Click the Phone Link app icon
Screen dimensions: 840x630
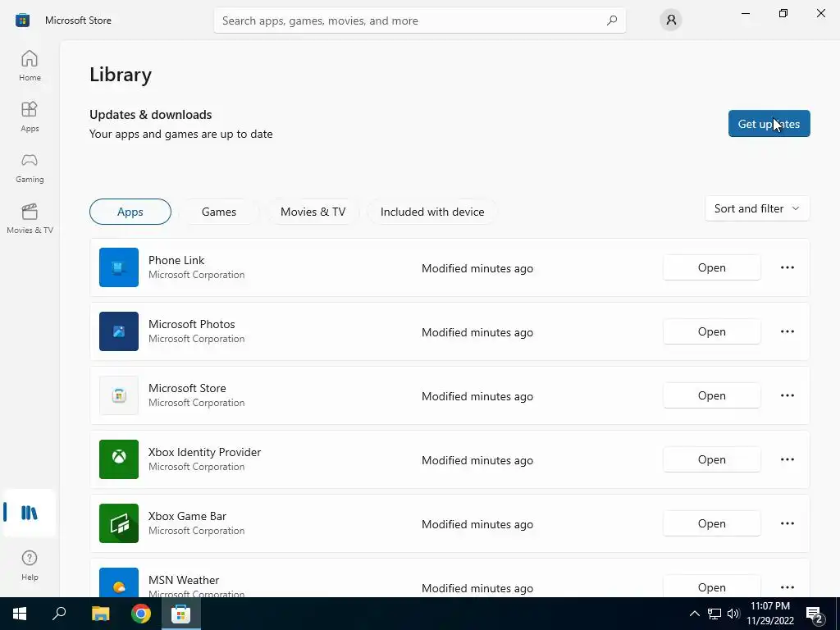tap(119, 267)
